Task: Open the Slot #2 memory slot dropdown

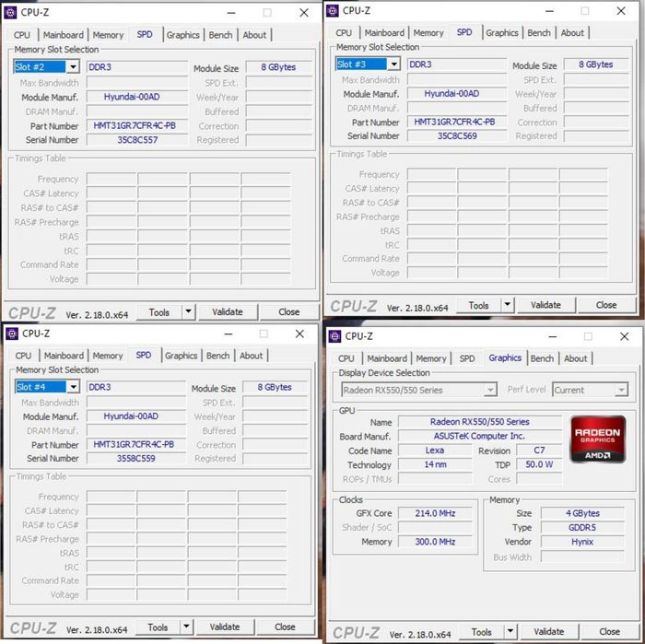Action: (73, 66)
